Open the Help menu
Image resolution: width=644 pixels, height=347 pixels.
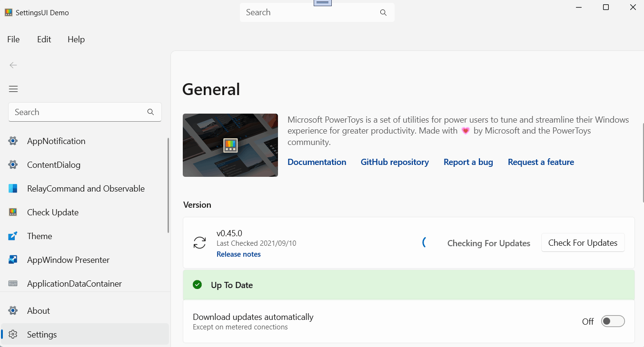click(76, 39)
